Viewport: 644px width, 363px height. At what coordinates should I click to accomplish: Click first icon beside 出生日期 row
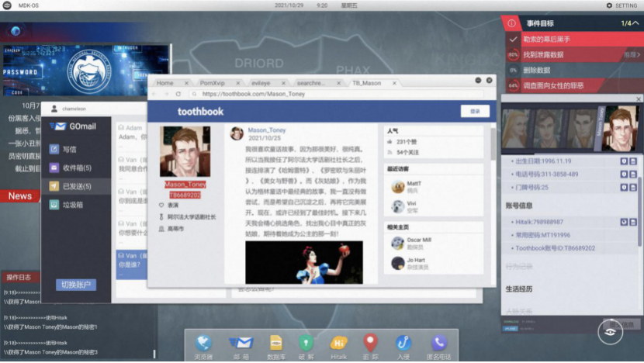624,161
